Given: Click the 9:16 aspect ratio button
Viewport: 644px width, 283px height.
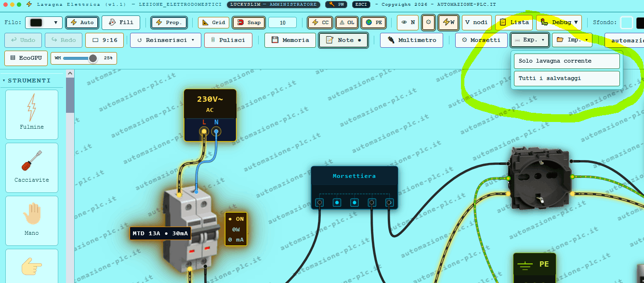Looking at the screenshot, I should (105, 40).
